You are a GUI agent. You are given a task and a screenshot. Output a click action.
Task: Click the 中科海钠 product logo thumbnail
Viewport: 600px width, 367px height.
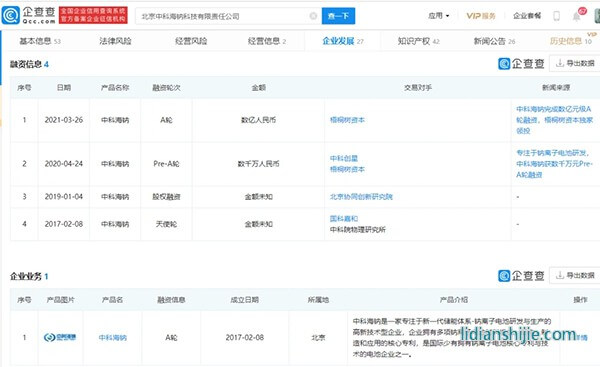tap(60, 337)
